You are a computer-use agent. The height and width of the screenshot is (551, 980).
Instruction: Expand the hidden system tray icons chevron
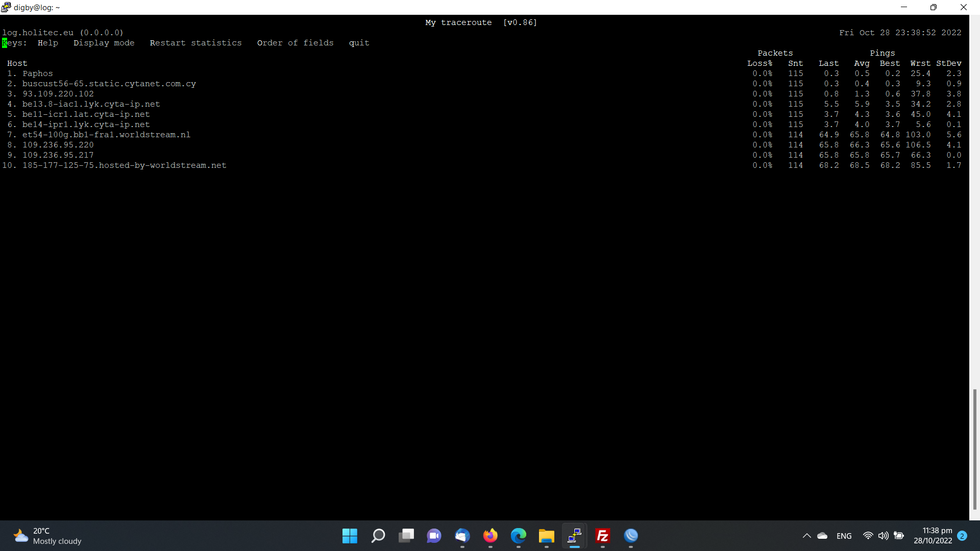807,536
